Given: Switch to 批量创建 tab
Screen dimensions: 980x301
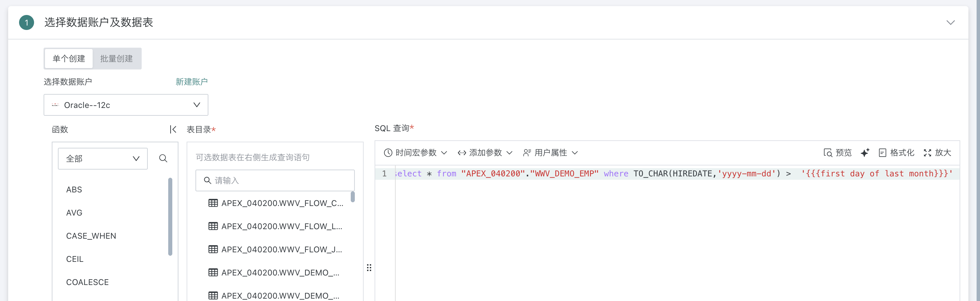Looking at the screenshot, I should click(116, 59).
